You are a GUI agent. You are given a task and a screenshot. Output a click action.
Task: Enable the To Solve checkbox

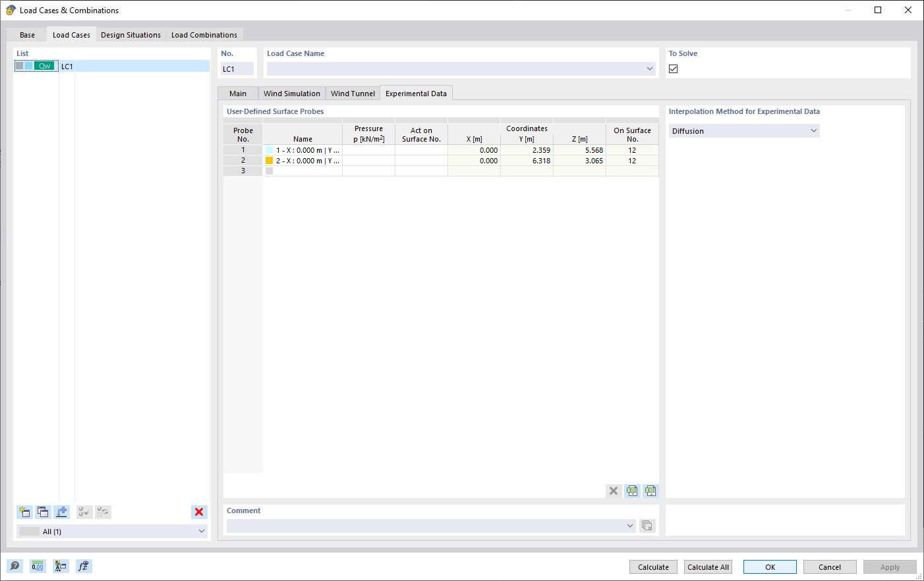point(673,68)
